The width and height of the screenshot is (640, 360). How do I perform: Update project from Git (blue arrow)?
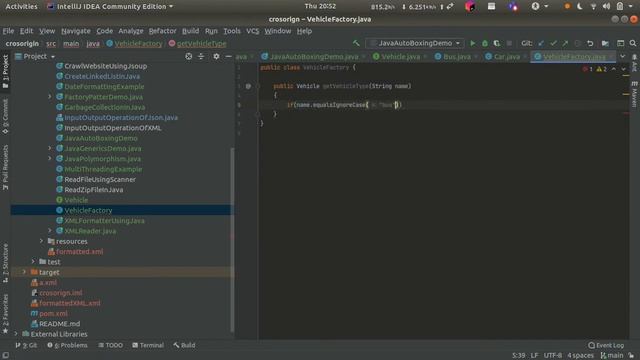[x=541, y=43]
